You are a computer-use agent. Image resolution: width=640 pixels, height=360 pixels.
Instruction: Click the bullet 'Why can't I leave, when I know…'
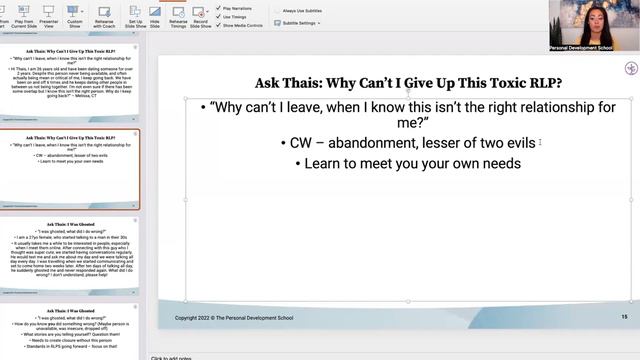point(408,115)
